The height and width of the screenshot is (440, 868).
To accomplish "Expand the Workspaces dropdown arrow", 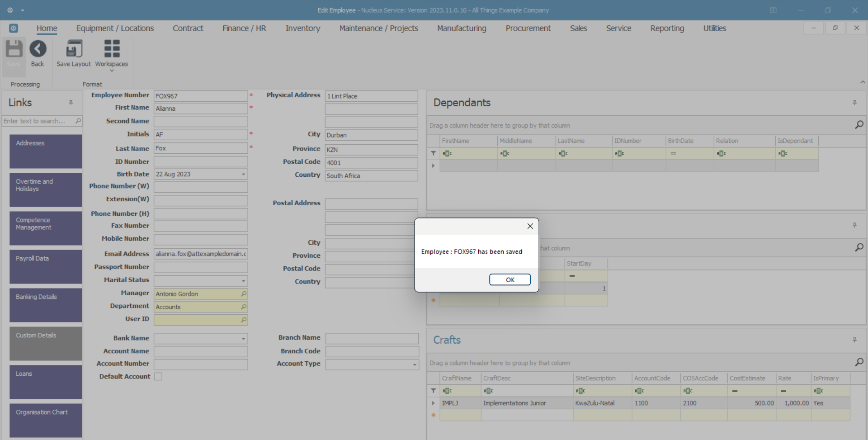I will (x=112, y=71).
